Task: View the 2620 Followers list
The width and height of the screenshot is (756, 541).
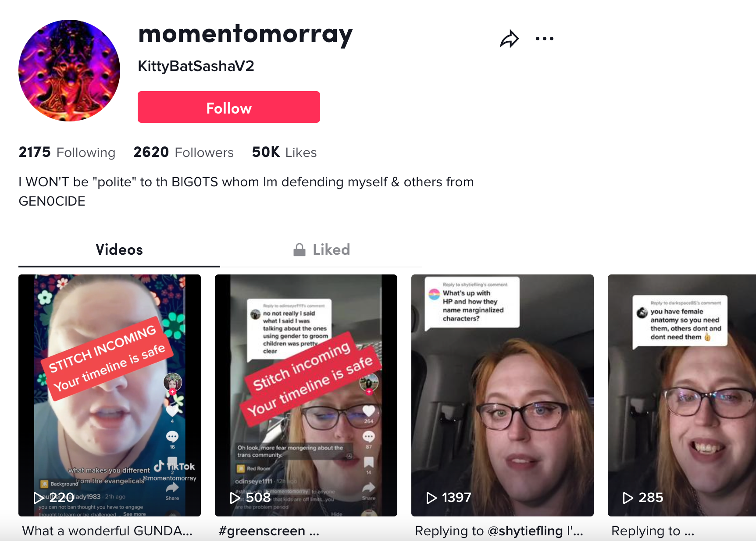Action: (184, 152)
